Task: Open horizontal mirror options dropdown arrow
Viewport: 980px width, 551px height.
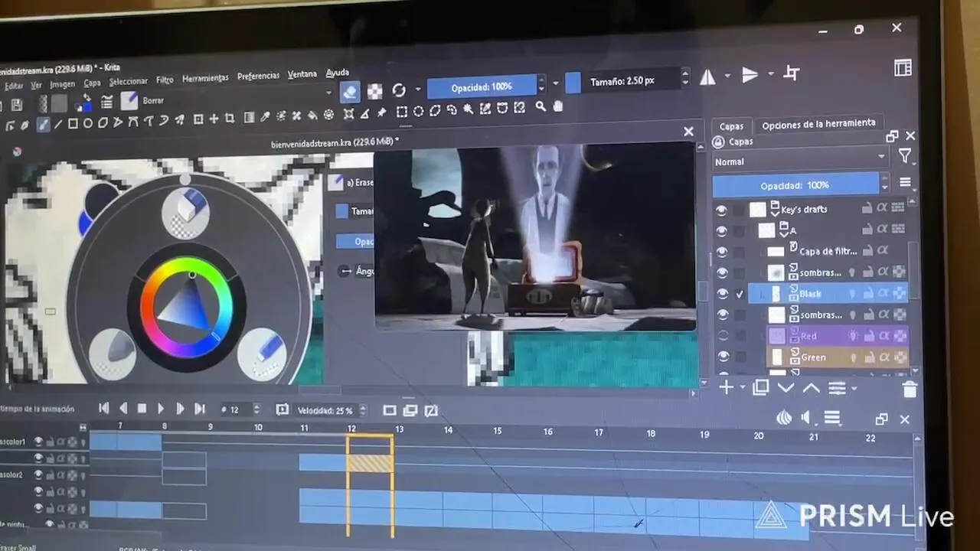Action: click(x=727, y=76)
